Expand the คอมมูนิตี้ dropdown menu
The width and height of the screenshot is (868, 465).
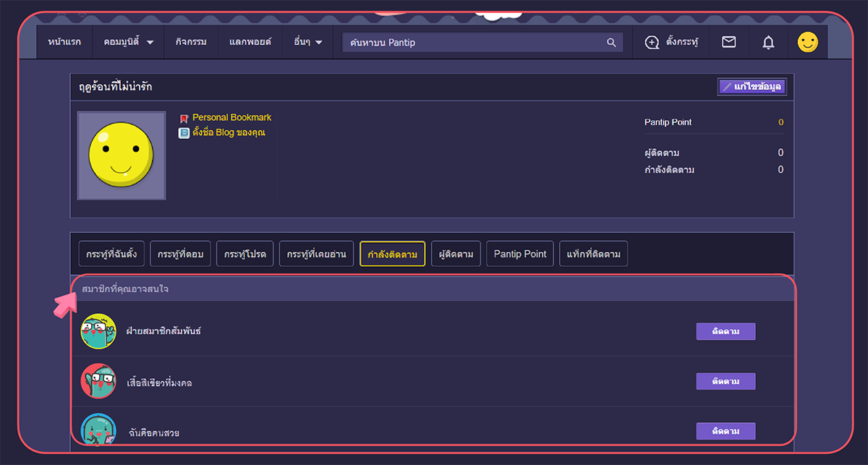click(129, 43)
